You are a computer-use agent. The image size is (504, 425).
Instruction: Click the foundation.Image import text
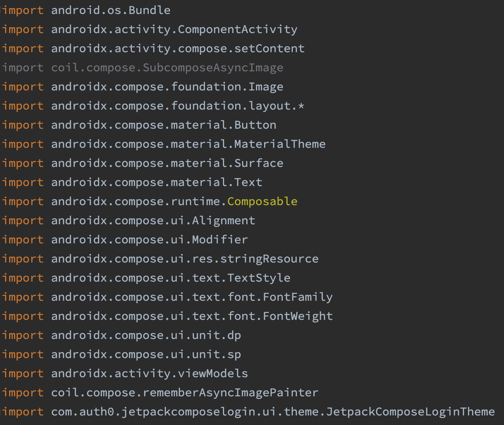click(227, 87)
